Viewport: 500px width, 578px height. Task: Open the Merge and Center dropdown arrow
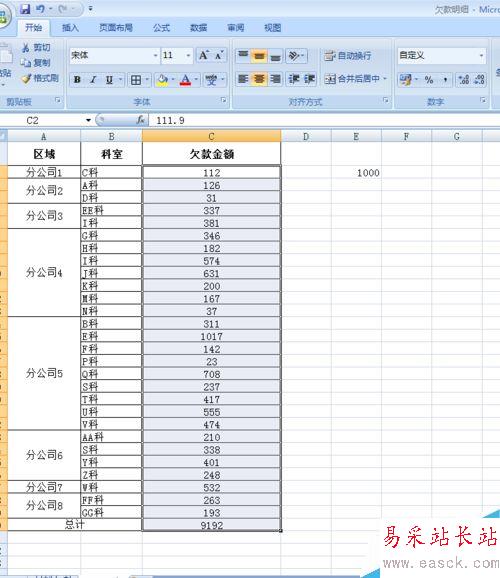[385, 79]
